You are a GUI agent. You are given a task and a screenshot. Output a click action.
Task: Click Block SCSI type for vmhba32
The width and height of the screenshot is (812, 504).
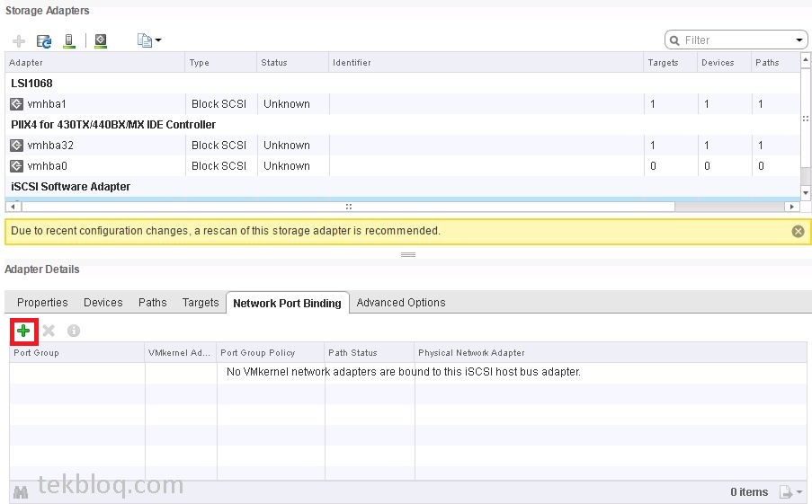[x=219, y=146]
